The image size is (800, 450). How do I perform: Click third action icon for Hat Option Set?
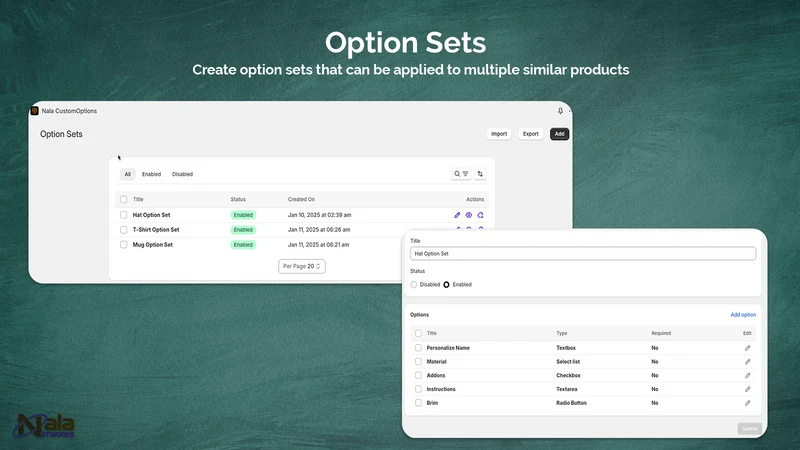tap(480, 215)
